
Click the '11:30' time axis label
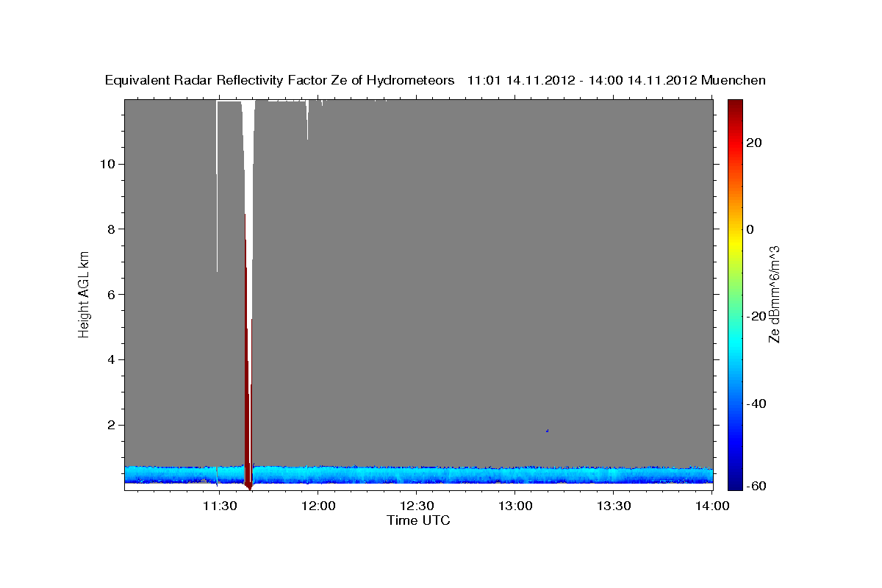[x=219, y=506]
